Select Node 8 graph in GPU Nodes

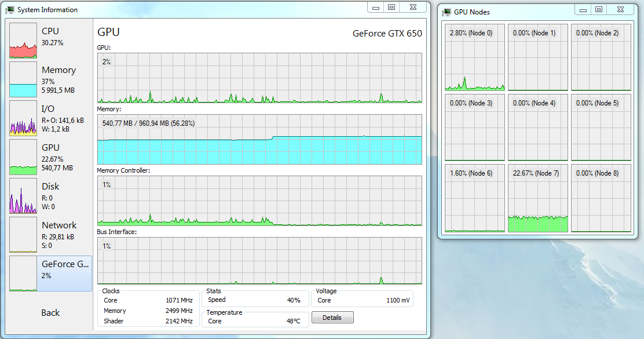pyautogui.click(x=601, y=198)
